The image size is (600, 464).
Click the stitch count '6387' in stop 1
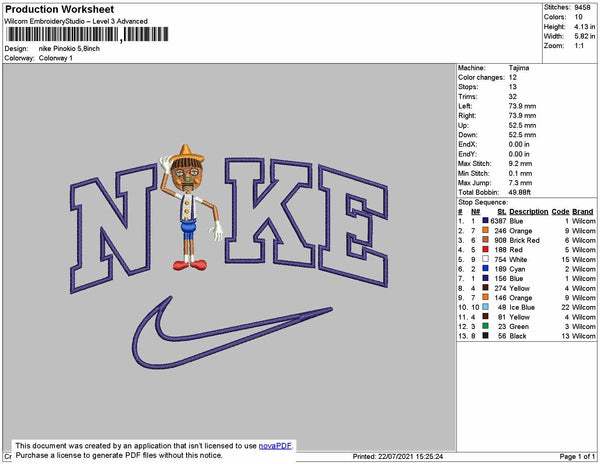click(x=498, y=221)
